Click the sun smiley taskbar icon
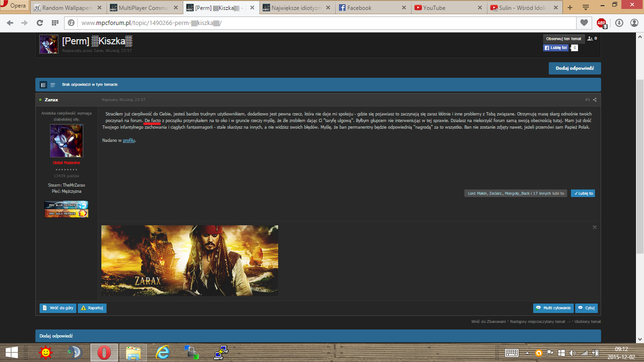 coord(46,352)
